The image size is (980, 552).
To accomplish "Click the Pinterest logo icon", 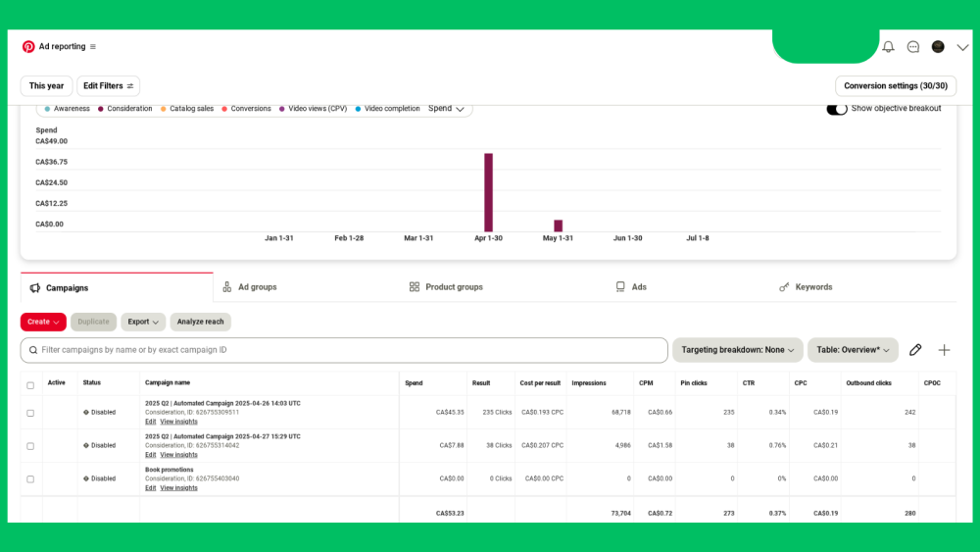I will [x=28, y=46].
